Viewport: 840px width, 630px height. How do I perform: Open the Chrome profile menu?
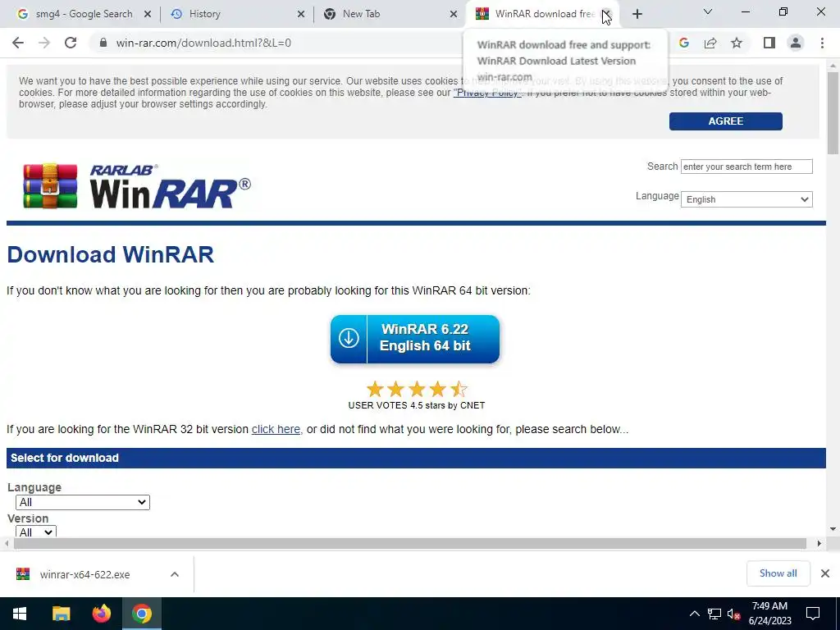pyautogui.click(x=796, y=43)
